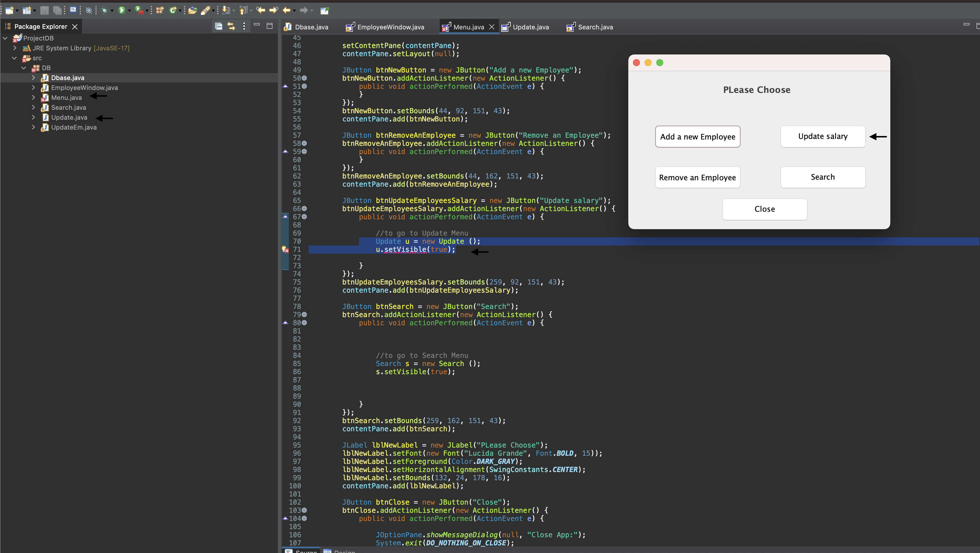
Task: Jump to Next Edit Location icon
Action: point(274,10)
